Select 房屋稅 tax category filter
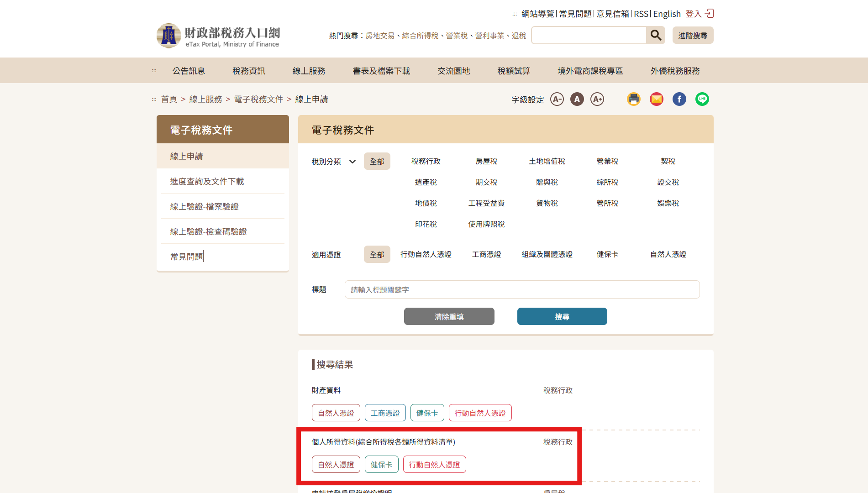The height and width of the screenshot is (493, 868). coord(486,161)
